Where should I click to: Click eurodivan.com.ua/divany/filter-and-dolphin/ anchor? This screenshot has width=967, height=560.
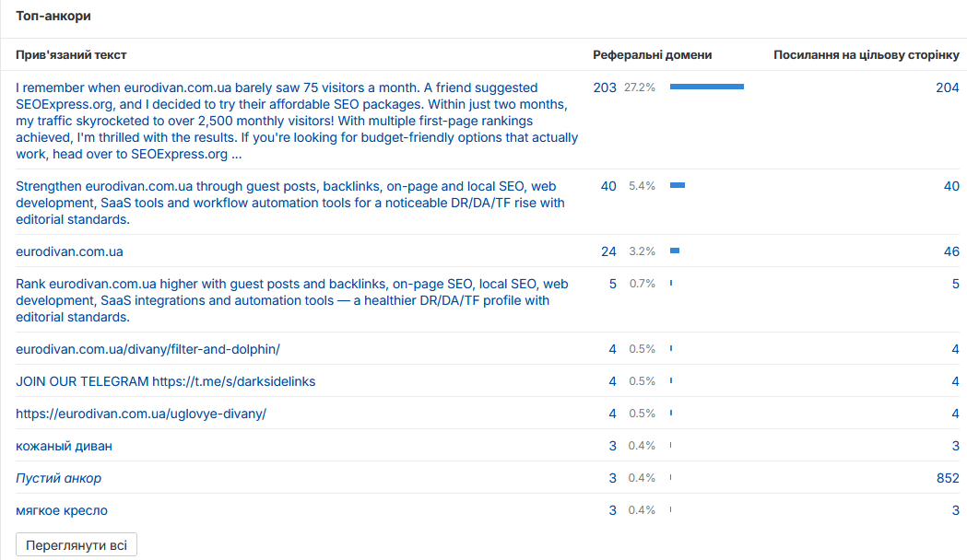147,349
